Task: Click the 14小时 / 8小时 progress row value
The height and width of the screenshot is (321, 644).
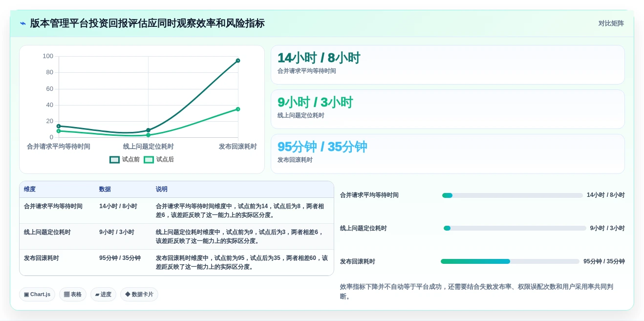Action: (606, 195)
